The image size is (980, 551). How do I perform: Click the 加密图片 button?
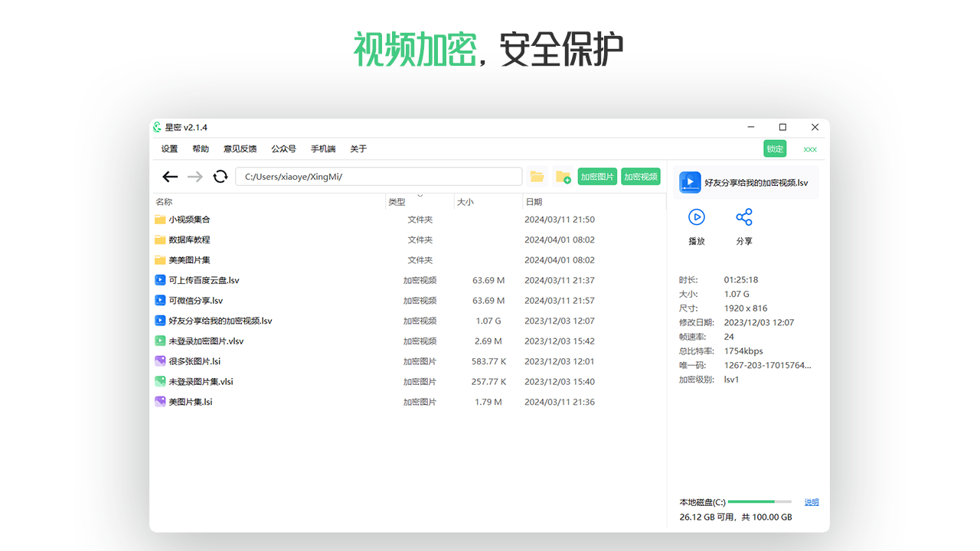597,177
